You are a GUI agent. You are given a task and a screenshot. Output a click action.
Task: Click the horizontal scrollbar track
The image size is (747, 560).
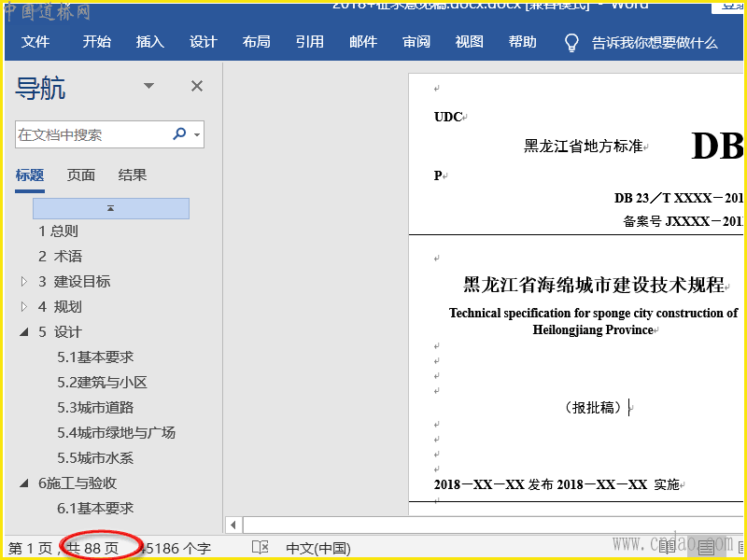tap(493, 525)
